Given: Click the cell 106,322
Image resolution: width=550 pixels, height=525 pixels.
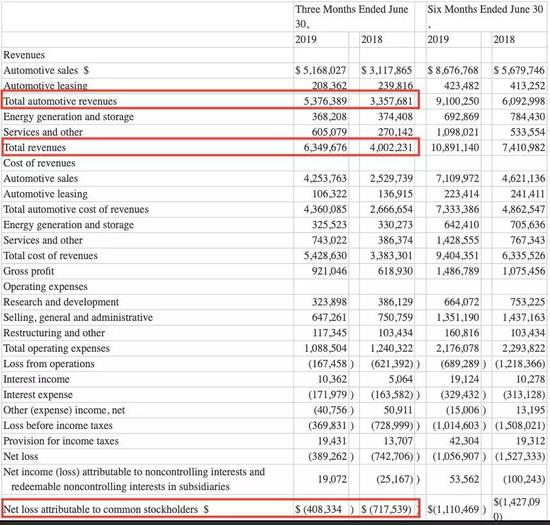Looking at the screenshot, I should [329, 194].
